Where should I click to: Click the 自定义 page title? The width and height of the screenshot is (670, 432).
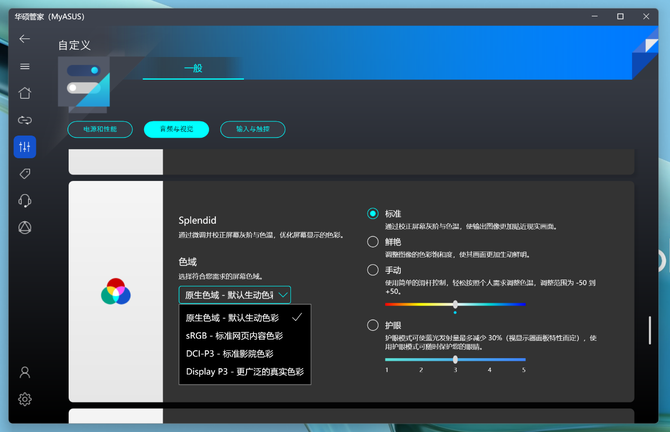point(74,45)
